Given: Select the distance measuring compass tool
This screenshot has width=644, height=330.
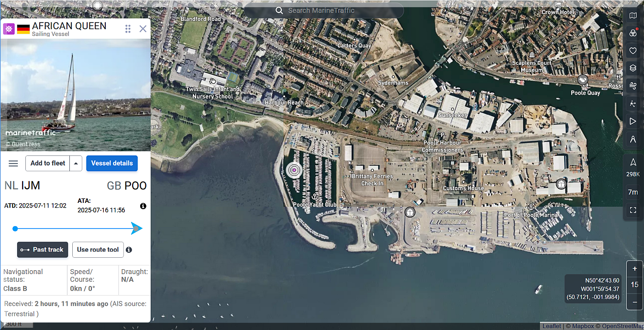Looking at the screenshot, I should (x=633, y=139).
